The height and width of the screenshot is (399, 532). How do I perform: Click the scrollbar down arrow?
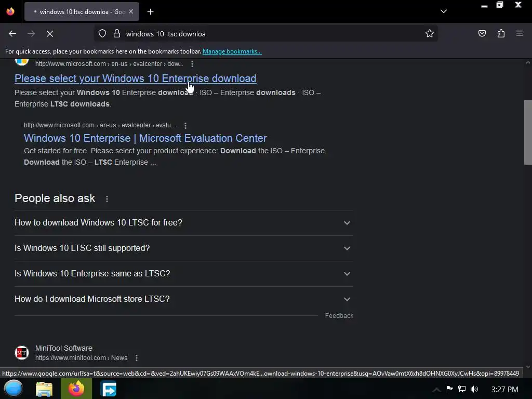528,367
